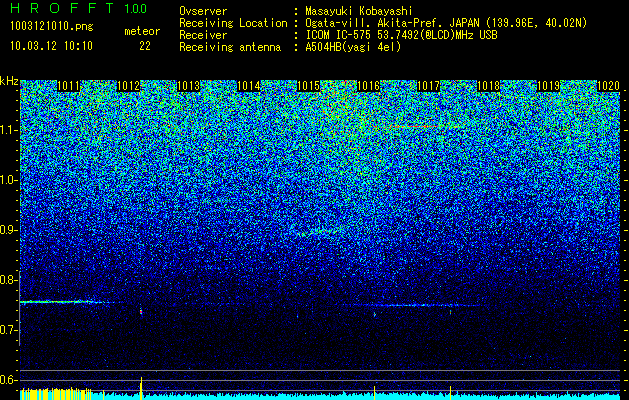
Task: Click time marker 1014
Action: point(249,86)
